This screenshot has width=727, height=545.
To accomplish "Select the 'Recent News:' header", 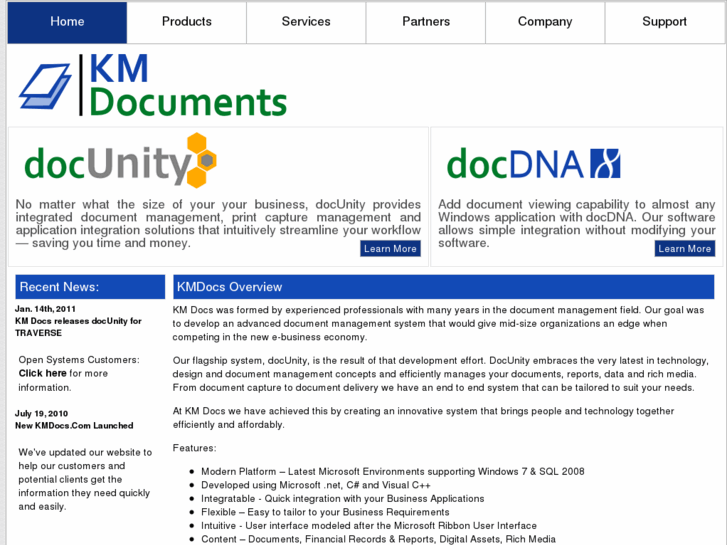I will [x=90, y=287].
